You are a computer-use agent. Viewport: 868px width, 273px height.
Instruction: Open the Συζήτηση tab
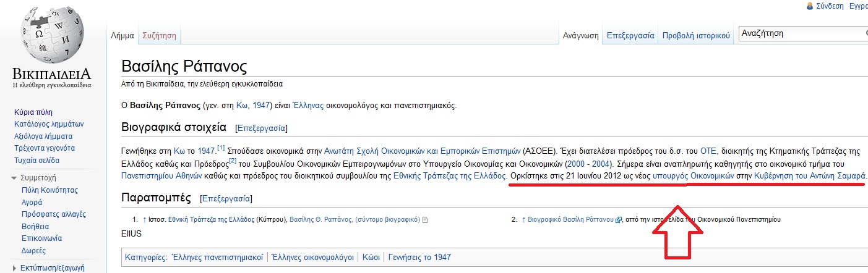coord(159,36)
